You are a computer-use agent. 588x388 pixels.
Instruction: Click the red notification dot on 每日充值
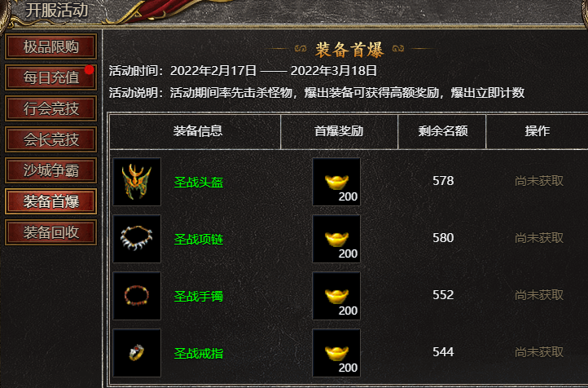(x=89, y=70)
